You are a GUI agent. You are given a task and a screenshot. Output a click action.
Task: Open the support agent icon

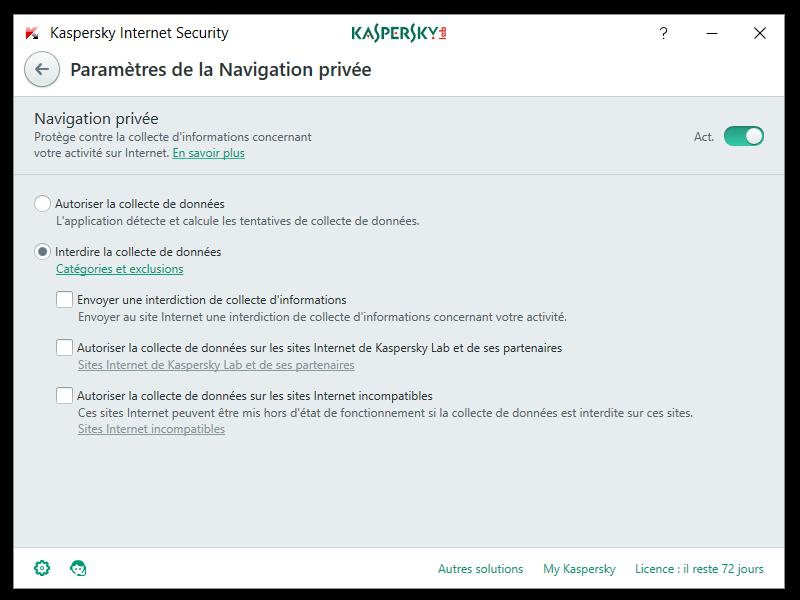(x=78, y=568)
